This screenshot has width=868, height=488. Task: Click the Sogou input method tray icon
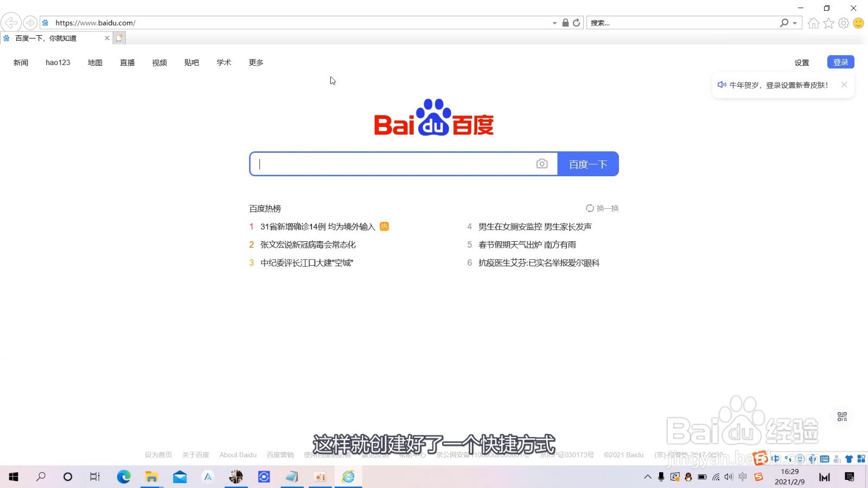758,477
